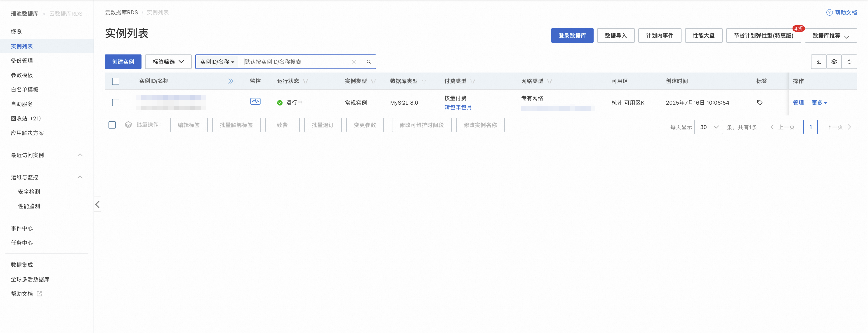
Task: Go to 参数模板 sidebar item
Action: [x=22, y=75]
